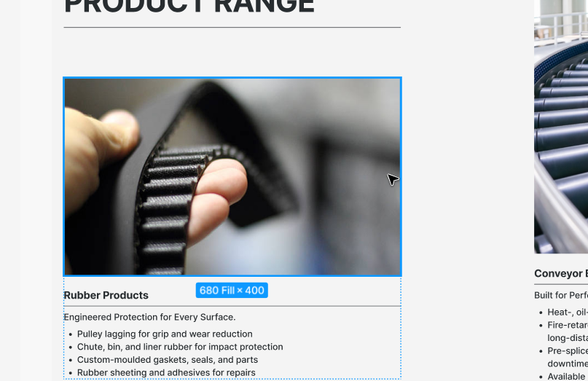Click the 680 Fill × 400 size badge
The image size is (588, 381).
[x=232, y=290]
